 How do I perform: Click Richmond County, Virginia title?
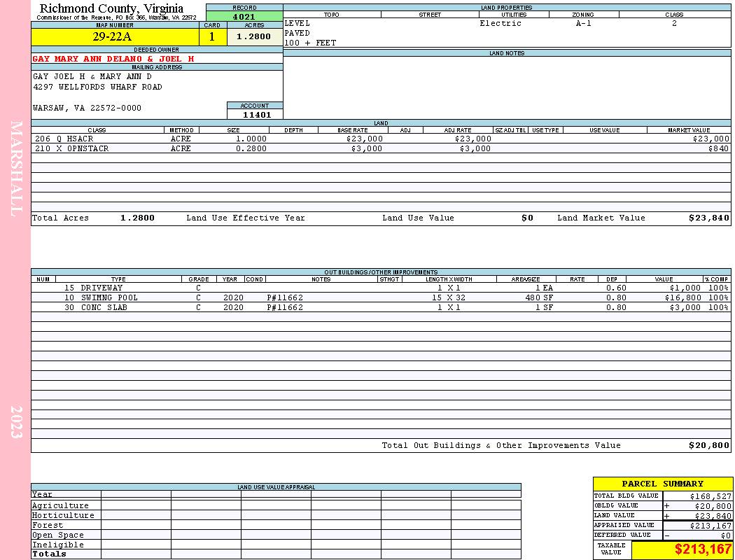[111, 8]
